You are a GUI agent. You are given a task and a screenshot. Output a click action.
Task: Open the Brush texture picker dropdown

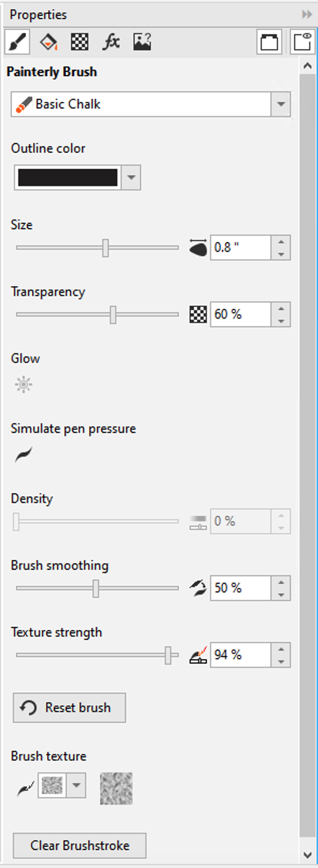[76, 786]
